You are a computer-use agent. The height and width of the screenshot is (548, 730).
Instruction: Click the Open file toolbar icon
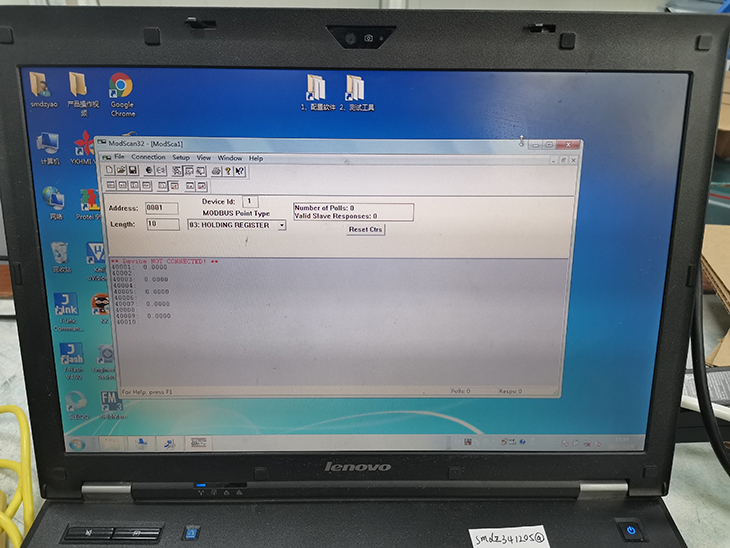121,171
